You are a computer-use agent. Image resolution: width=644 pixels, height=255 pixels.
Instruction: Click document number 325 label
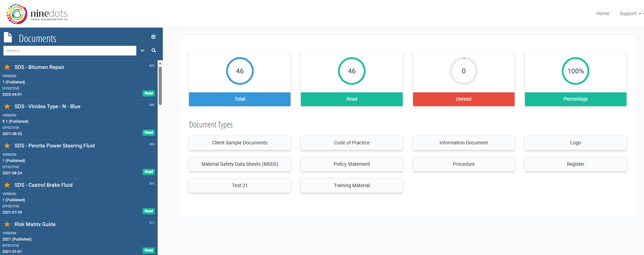tap(152, 65)
